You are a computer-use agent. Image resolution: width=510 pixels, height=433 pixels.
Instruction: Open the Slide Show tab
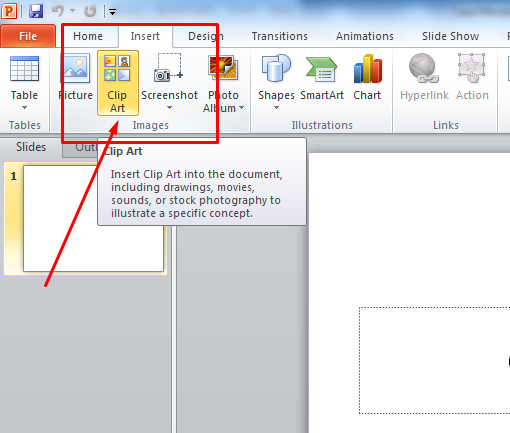tap(450, 36)
